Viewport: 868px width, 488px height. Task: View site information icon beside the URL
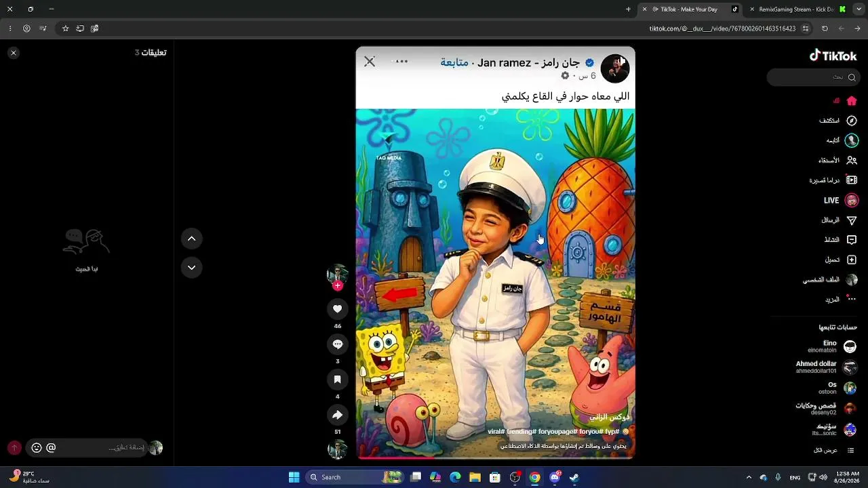pyautogui.click(x=806, y=28)
